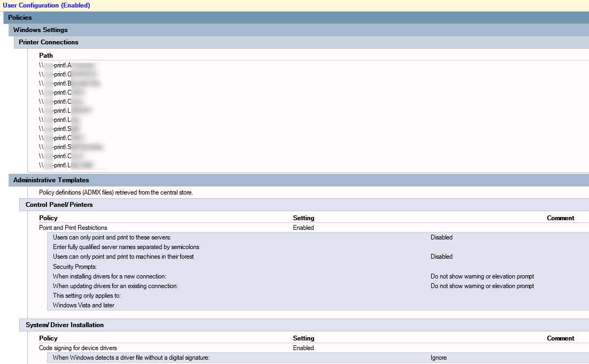589x364 pixels.
Task: Click Enabled setting for Point and Print Restrictions
Action: click(x=303, y=228)
